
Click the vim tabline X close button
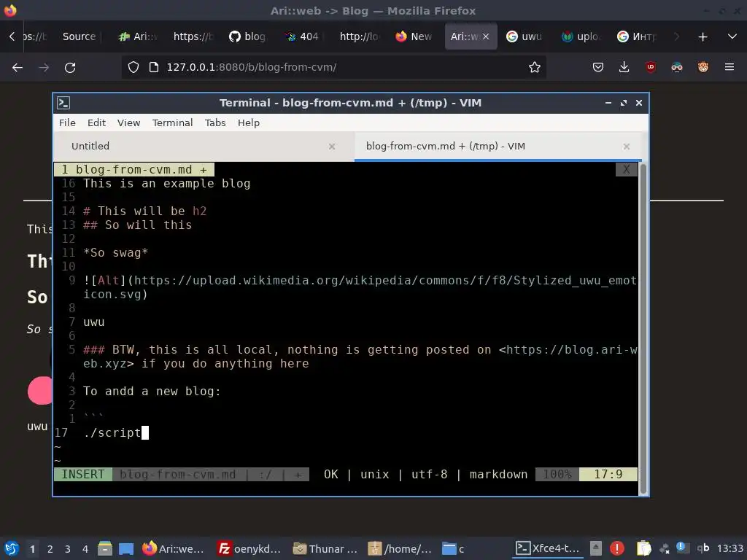(x=627, y=169)
